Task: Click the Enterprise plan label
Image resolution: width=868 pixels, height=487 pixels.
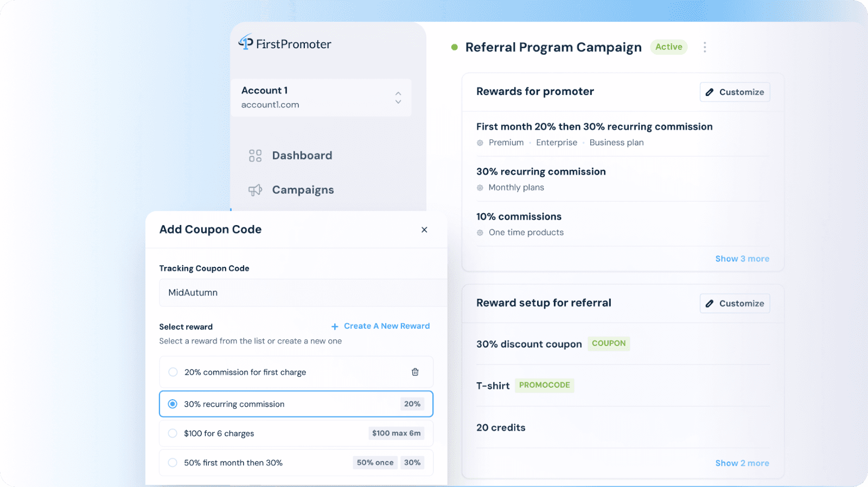Action: (x=557, y=143)
